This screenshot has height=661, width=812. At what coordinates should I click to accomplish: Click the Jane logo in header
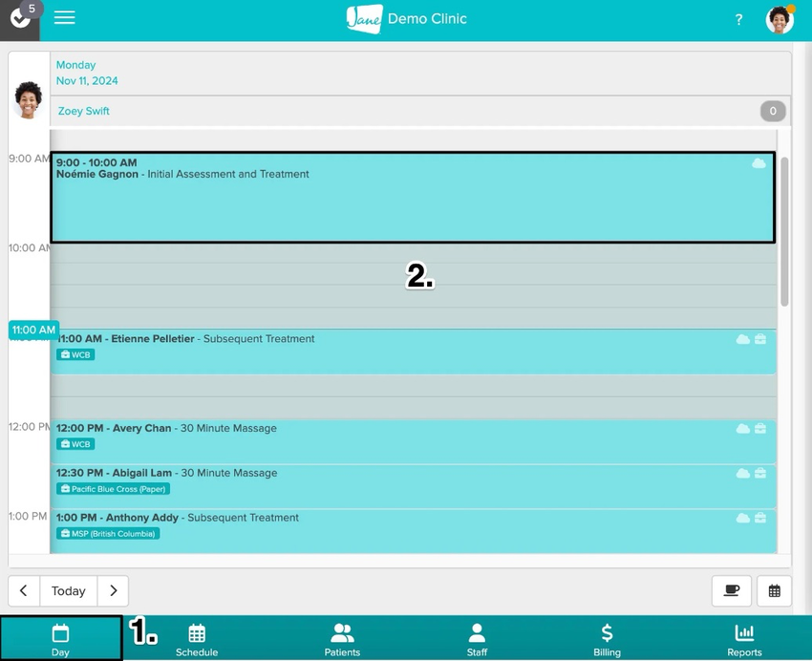point(365,19)
